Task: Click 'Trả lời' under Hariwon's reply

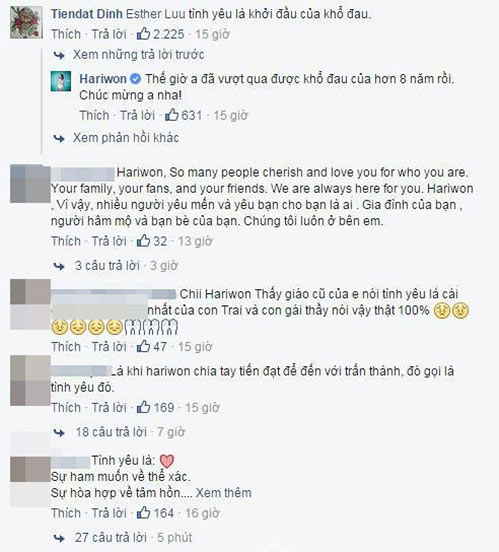Action: pyautogui.click(x=137, y=115)
